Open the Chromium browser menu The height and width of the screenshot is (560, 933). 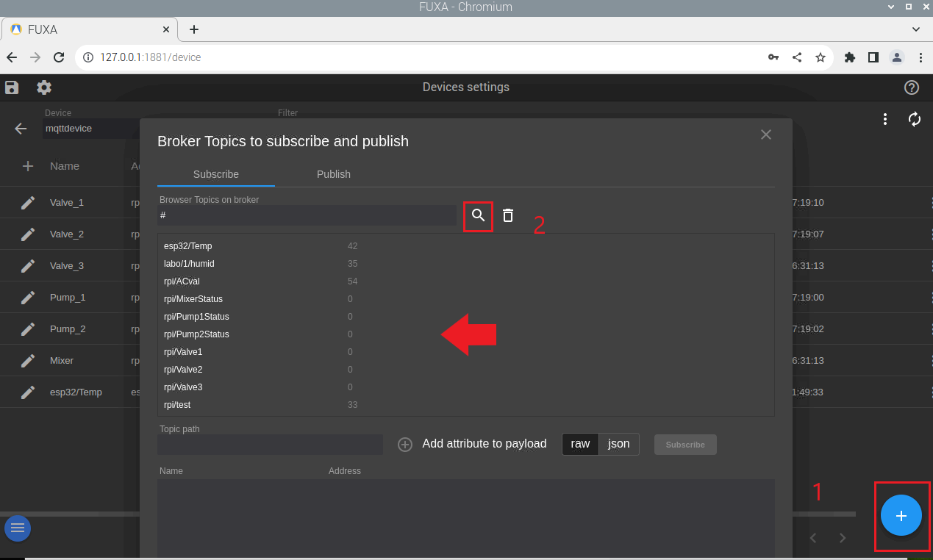pyautogui.click(x=921, y=57)
